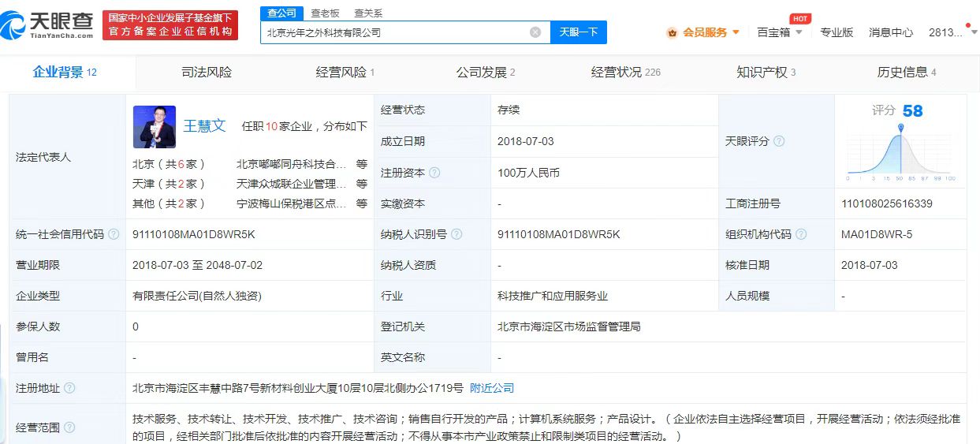Click the member crown icon
Viewport: 980px width, 444px height.
coord(672,33)
